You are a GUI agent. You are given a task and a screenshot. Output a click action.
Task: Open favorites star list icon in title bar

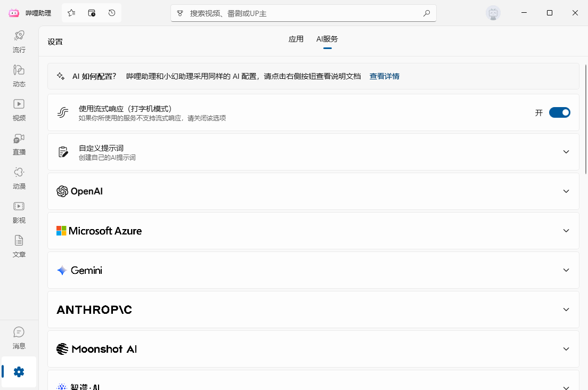71,13
